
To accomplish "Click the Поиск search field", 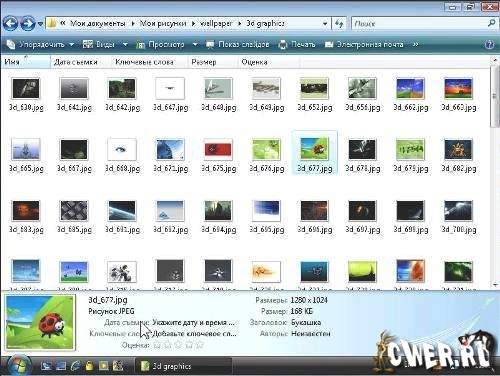I will (x=419, y=24).
